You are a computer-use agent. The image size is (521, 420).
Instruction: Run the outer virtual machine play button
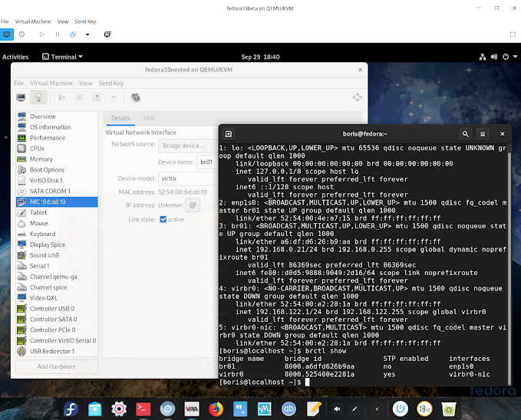[x=41, y=34]
